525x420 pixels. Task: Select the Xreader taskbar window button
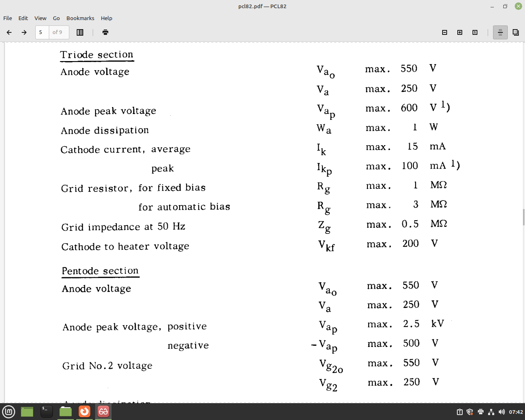pos(103,411)
